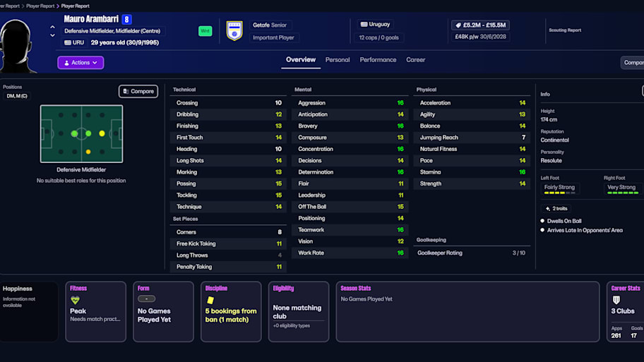Click the Fitness heart icon
Screen dimensions: 644x362
tap(75, 301)
